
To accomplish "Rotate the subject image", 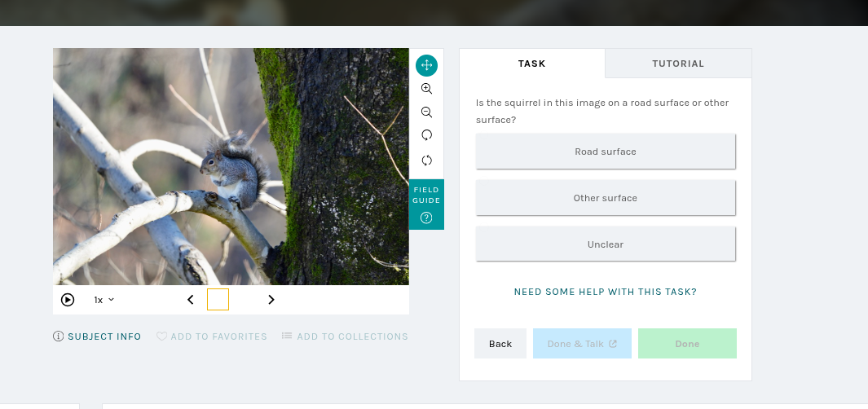I will (426, 135).
